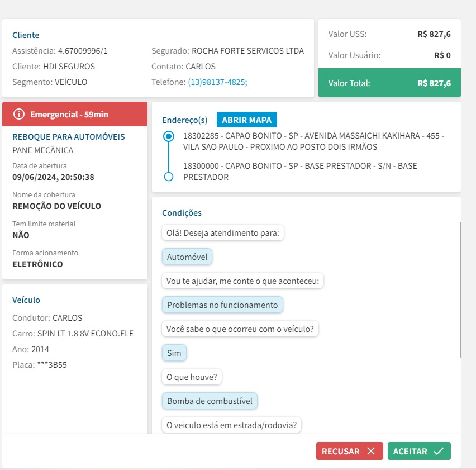Click the origin address AVENIDA MASSAICHI KAKIHARA
Viewport: 476px width, 470px height.
tap(313, 141)
